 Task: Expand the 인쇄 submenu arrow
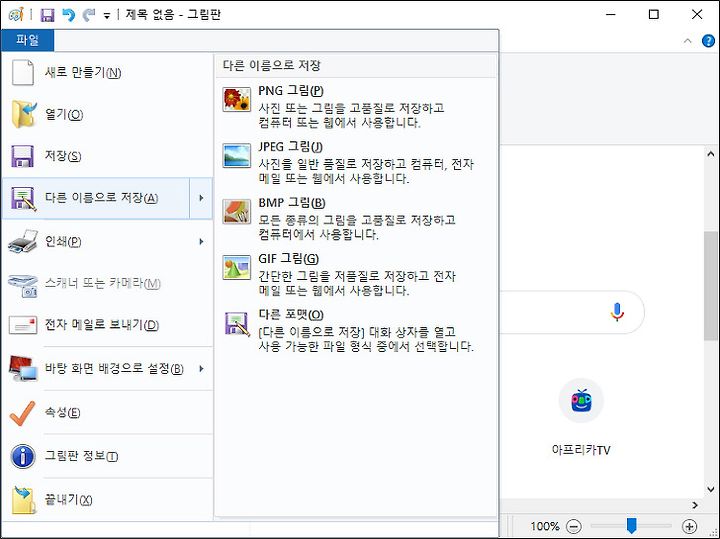pos(201,241)
